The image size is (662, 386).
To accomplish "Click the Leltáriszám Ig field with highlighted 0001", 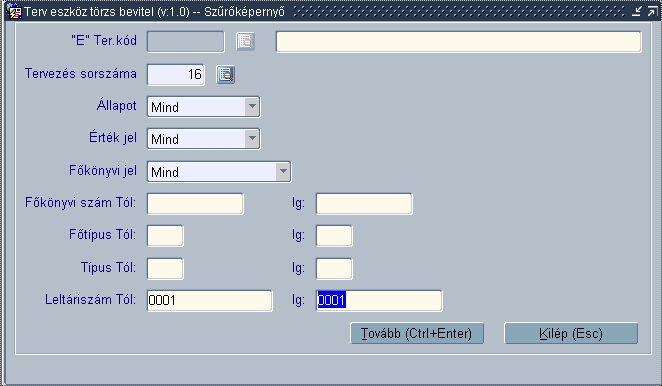I will coord(379,300).
